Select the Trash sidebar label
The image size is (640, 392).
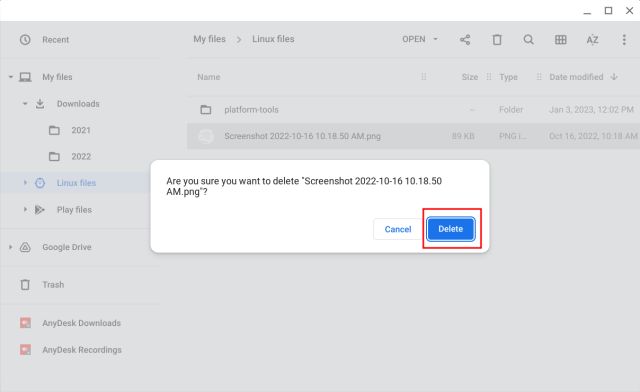tap(53, 285)
